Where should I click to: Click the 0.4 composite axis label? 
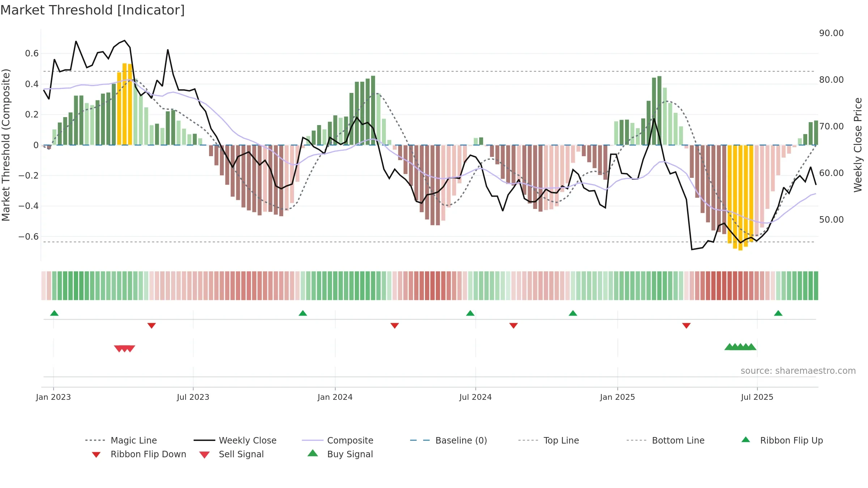click(x=32, y=84)
